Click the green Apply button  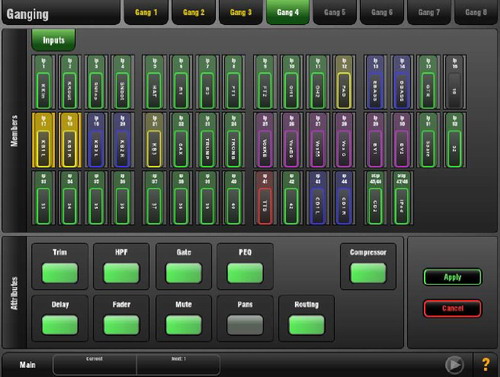[452, 277]
